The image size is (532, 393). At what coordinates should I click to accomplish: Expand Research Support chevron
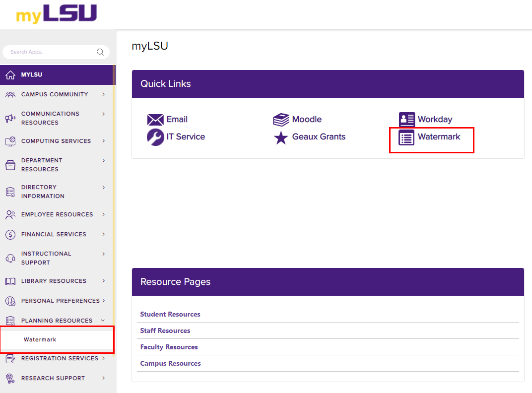point(104,378)
